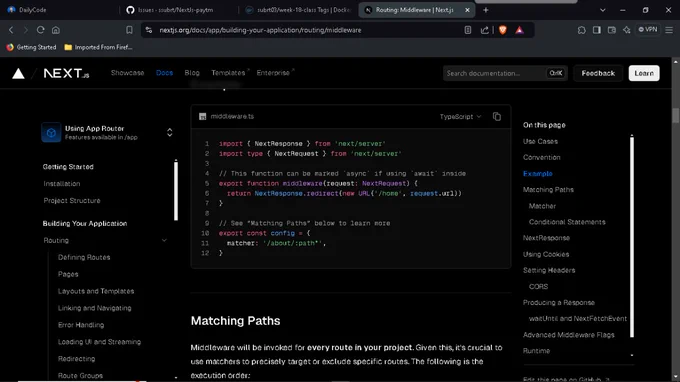680x382 pixels.
Task: Open Getting Started bookmark
Action: (31, 47)
